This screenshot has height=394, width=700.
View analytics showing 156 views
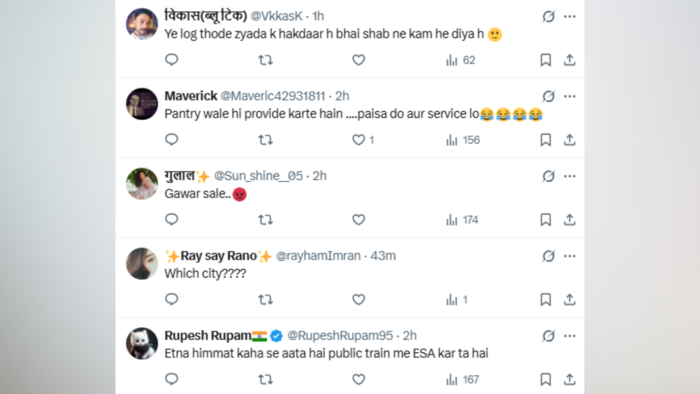click(x=463, y=140)
